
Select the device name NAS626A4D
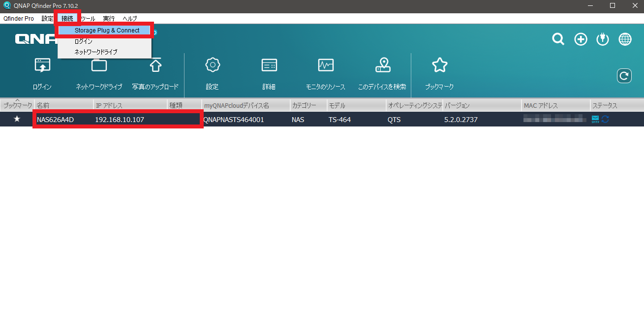point(55,120)
